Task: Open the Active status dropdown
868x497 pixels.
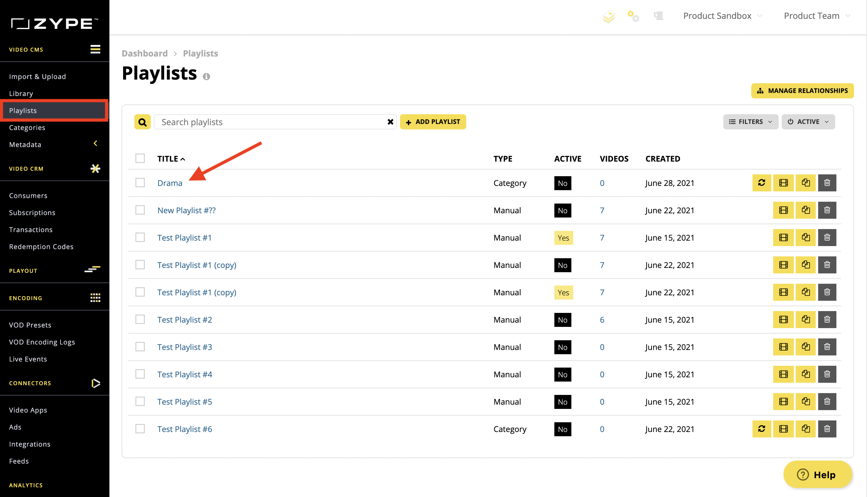Action: click(808, 122)
